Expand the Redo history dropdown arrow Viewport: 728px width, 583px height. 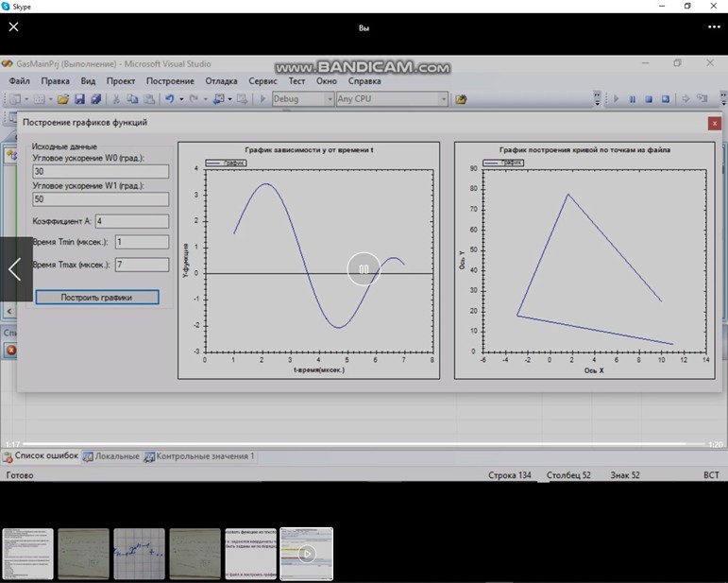click(x=206, y=99)
